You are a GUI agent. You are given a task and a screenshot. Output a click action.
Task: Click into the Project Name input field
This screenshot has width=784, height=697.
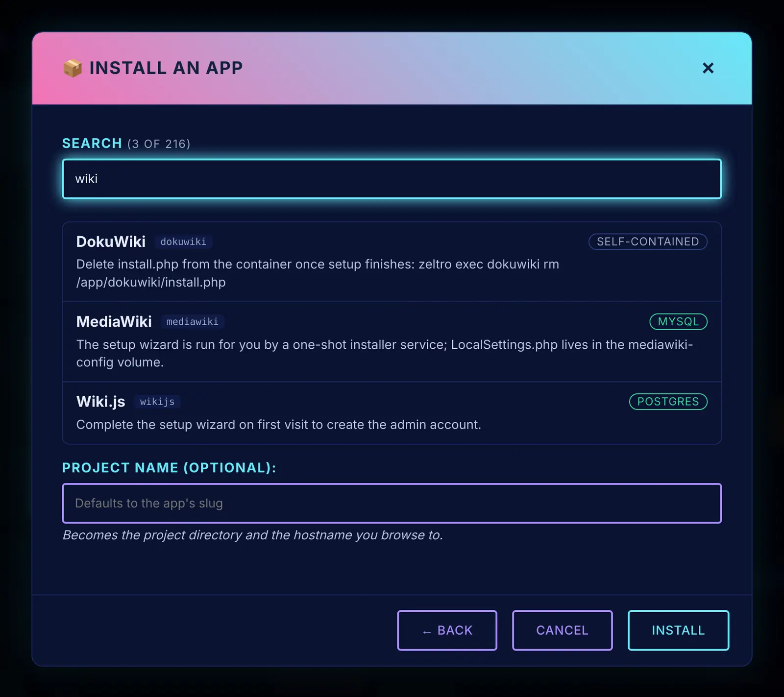pyautogui.click(x=392, y=504)
